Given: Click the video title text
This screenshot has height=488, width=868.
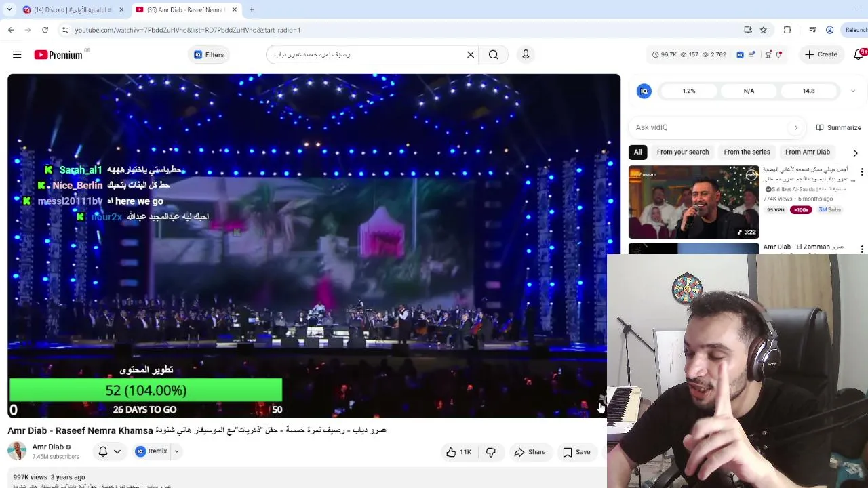Looking at the screenshot, I should click(197, 430).
